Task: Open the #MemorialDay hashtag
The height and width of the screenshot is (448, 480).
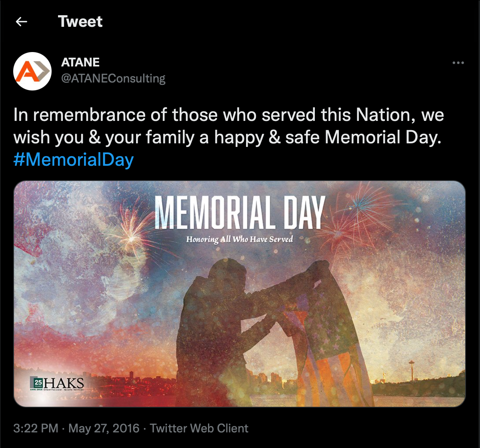Action: 73,160
